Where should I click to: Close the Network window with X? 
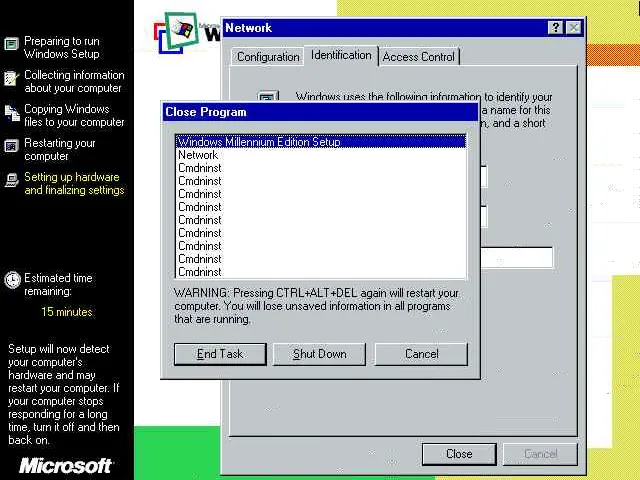pyautogui.click(x=574, y=28)
